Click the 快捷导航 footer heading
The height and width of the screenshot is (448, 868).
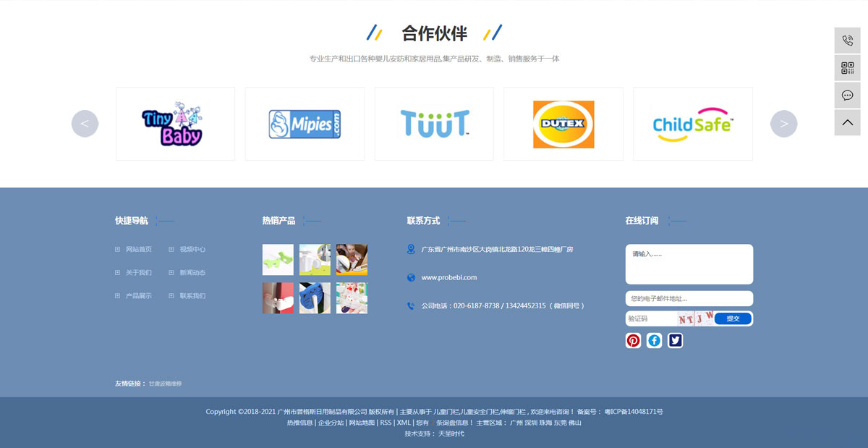(132, 221)
